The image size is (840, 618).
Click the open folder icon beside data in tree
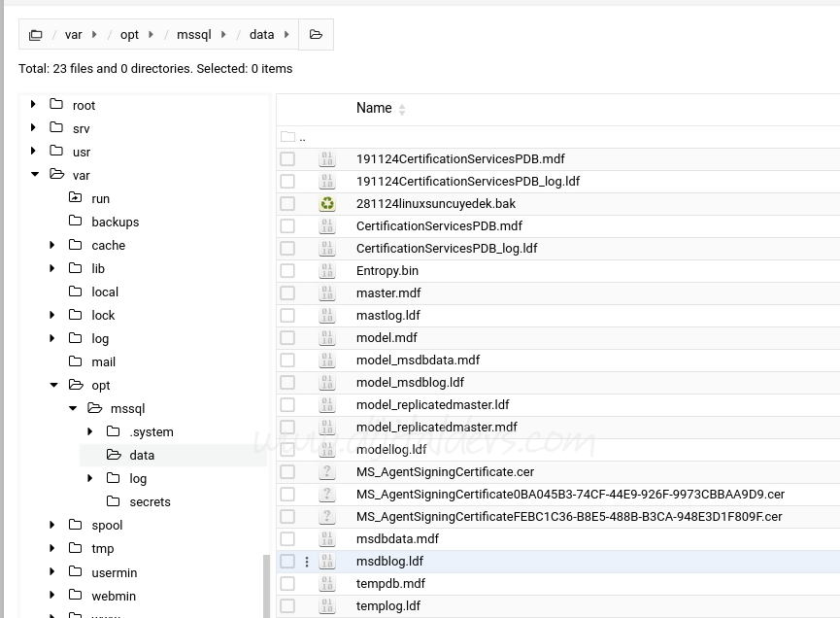[115, 455]
